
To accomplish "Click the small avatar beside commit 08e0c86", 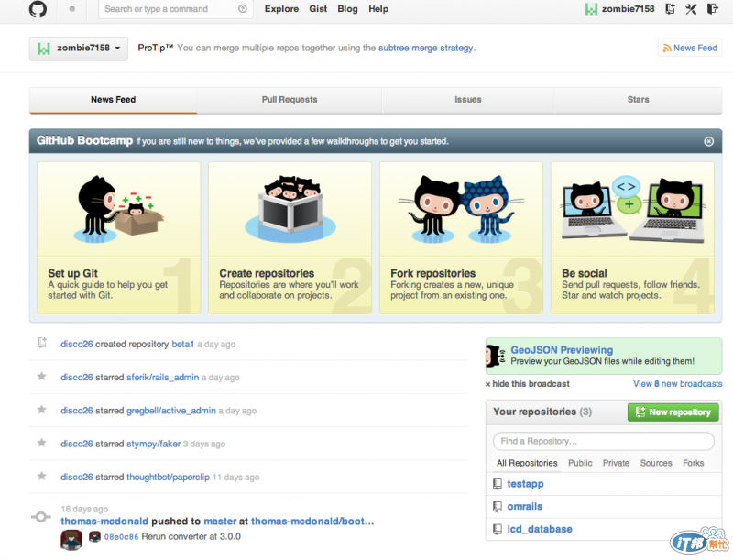I will click(95, 536).
